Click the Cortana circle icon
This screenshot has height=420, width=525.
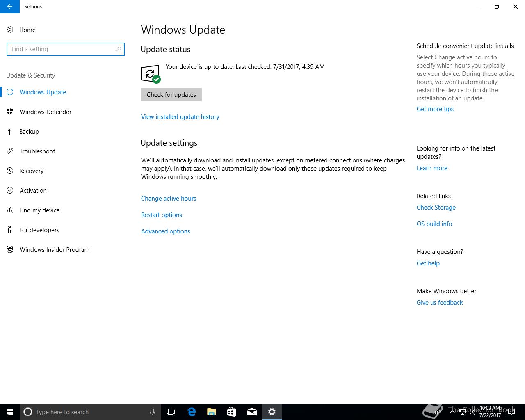click(x=28, y=412)
